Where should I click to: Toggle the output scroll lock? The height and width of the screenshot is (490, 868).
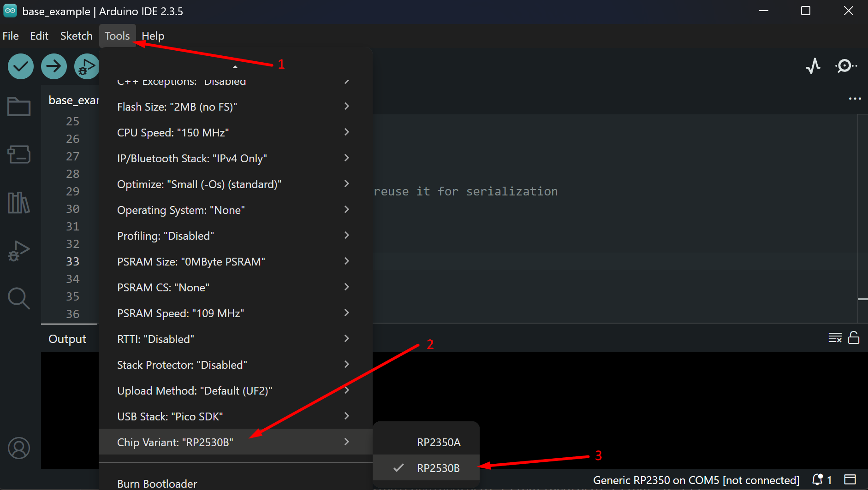854,338
